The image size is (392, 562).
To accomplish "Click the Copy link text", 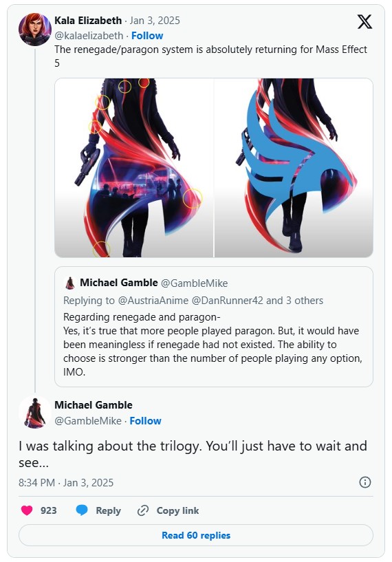I will [177, 510].
